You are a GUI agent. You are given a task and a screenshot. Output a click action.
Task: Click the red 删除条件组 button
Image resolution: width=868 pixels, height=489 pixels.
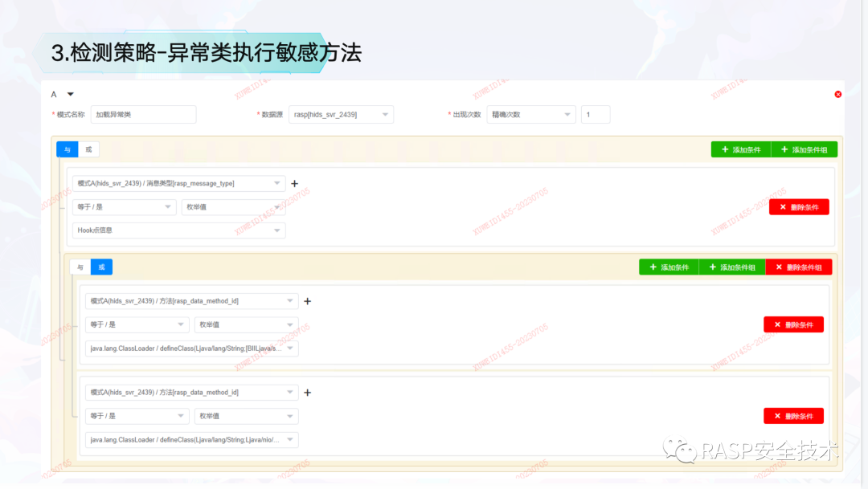point(798,267)
